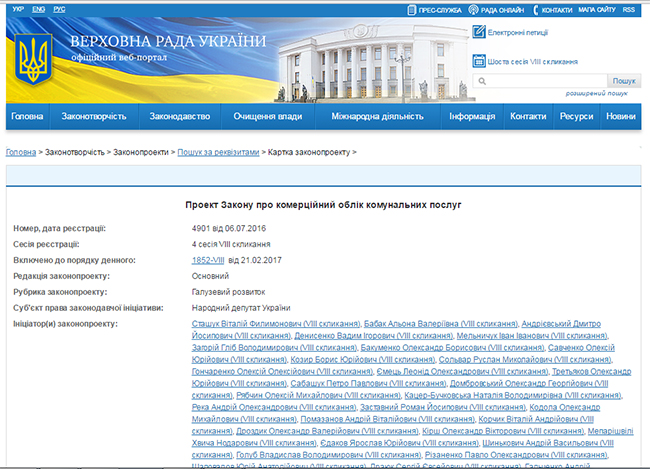This screenshot has height=469, width=650.
Task: Open the 1852-VIII agenda link
Action: click(209, 259)
